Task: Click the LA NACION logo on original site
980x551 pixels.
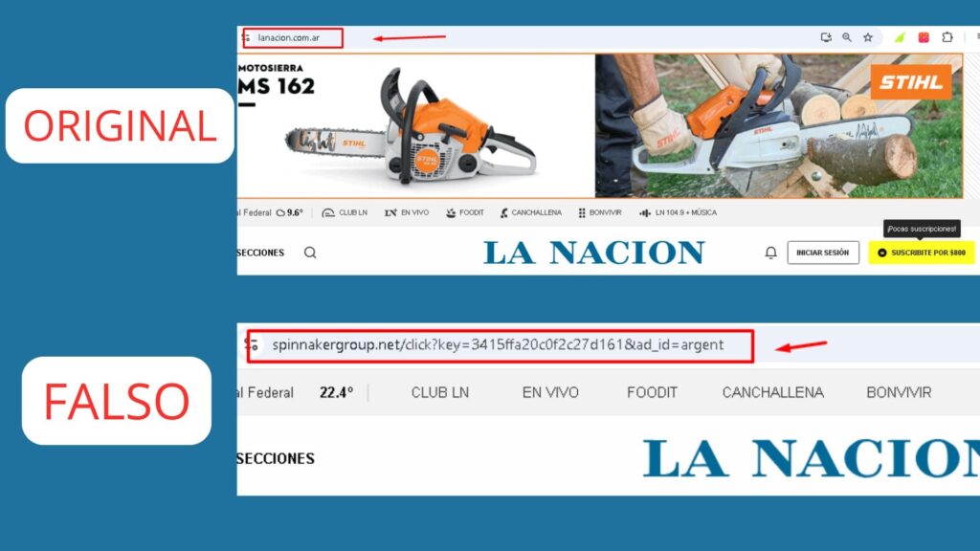Action: click(593, 253)
